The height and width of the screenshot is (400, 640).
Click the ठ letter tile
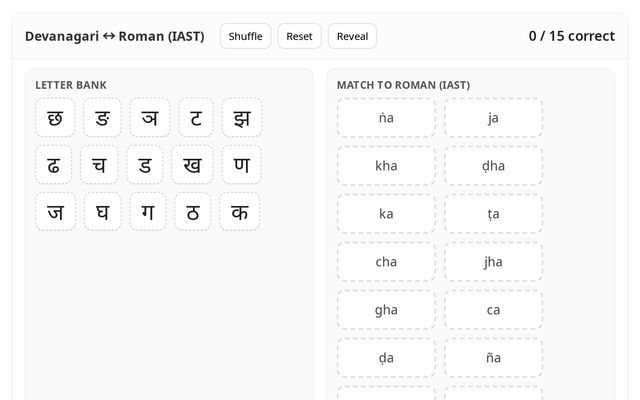[x=193, y=212]
